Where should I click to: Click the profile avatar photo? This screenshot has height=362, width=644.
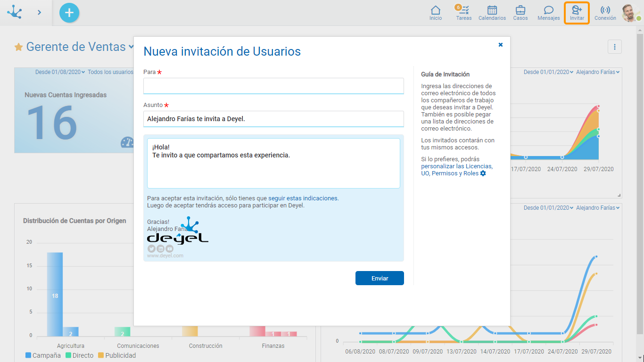pyautogui.click(x=630, y=13)
